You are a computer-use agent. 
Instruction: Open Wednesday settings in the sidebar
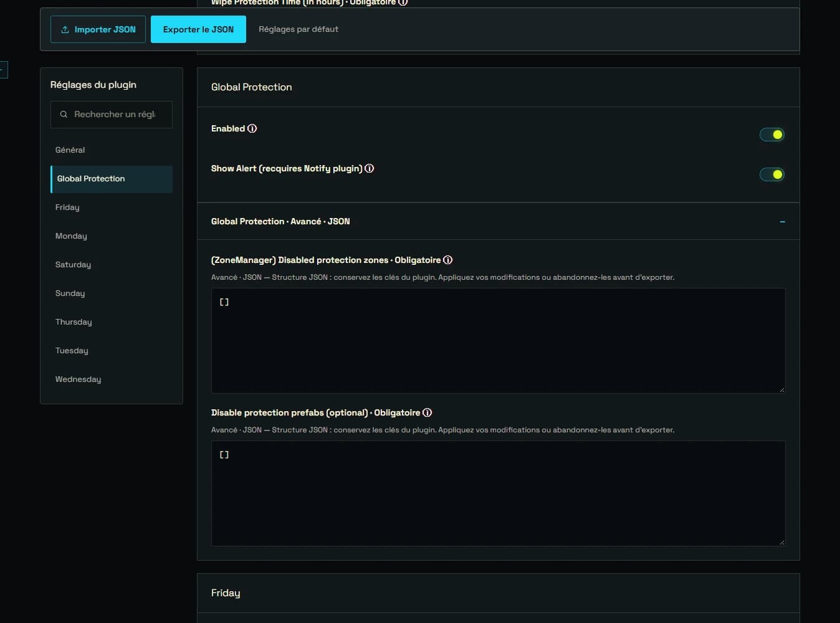[111, 379]
